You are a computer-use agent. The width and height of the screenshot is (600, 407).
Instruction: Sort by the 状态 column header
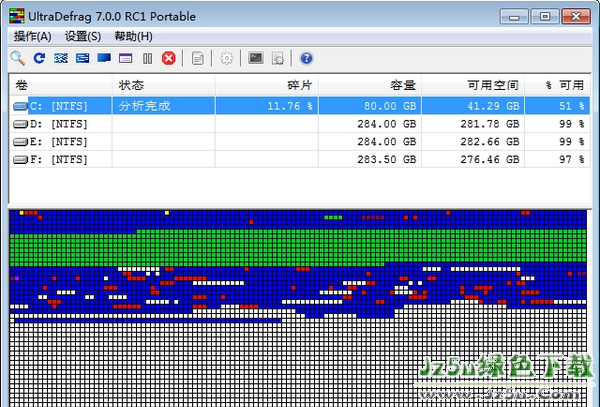[x=164, y=85]
